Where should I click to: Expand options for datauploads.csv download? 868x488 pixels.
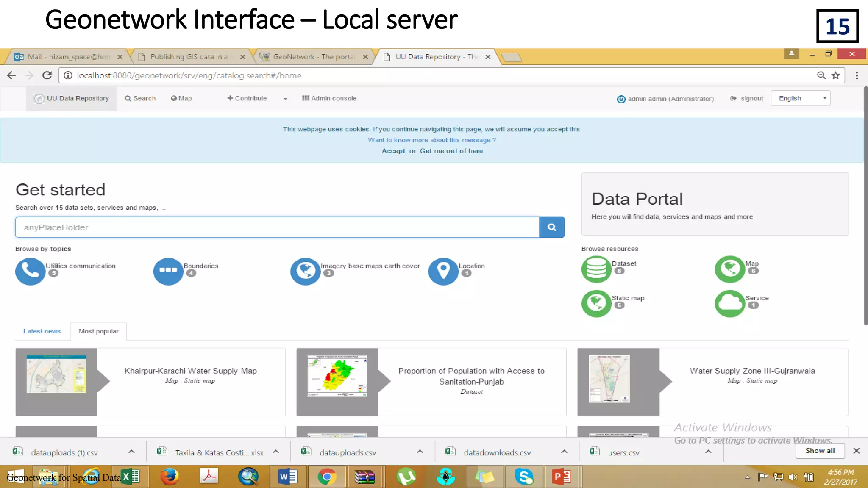[x=420, y=452]
